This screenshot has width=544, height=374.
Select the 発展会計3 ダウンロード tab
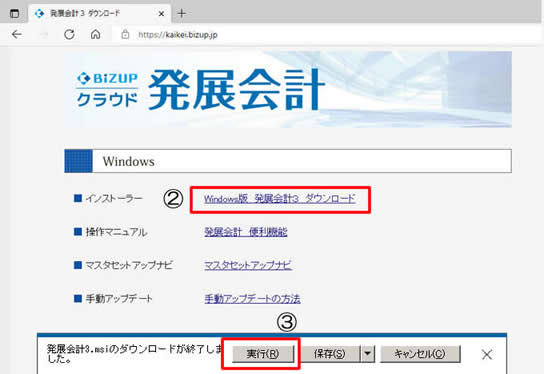tap(100, 14)
